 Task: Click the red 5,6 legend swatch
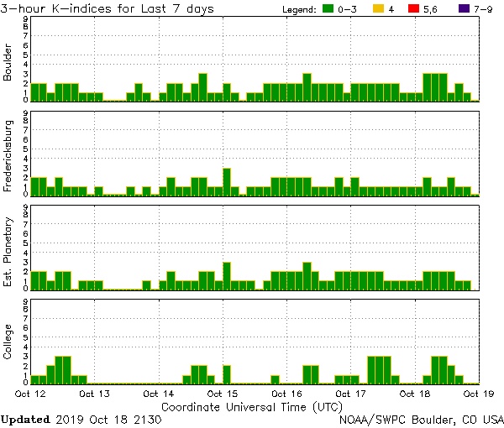click(x=413, y=8)
